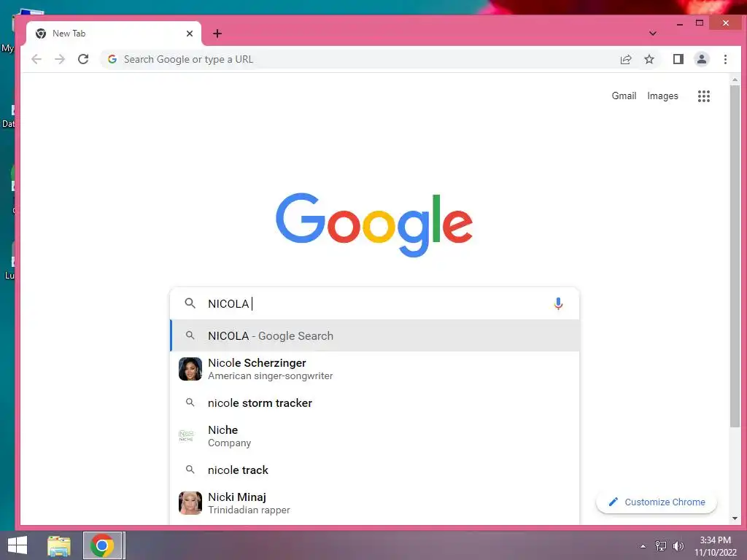Screen dimensions: 747x560
Task: Select the Nicole Scherzinger suggestion
Action: click(374, 369)
